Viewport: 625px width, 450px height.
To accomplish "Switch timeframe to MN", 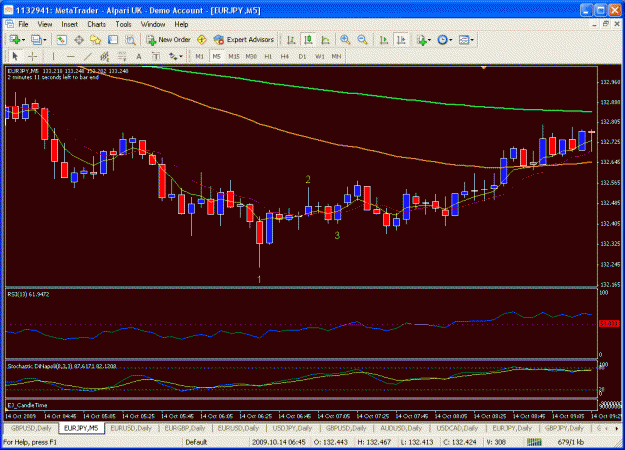I will tap(336, 56).
